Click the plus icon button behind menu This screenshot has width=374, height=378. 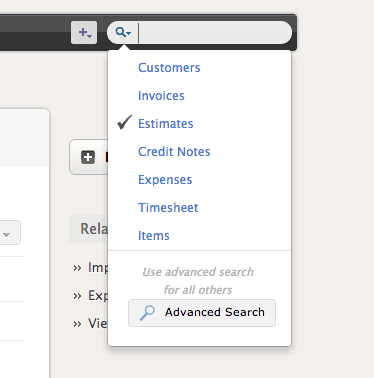tap(88, 157)
